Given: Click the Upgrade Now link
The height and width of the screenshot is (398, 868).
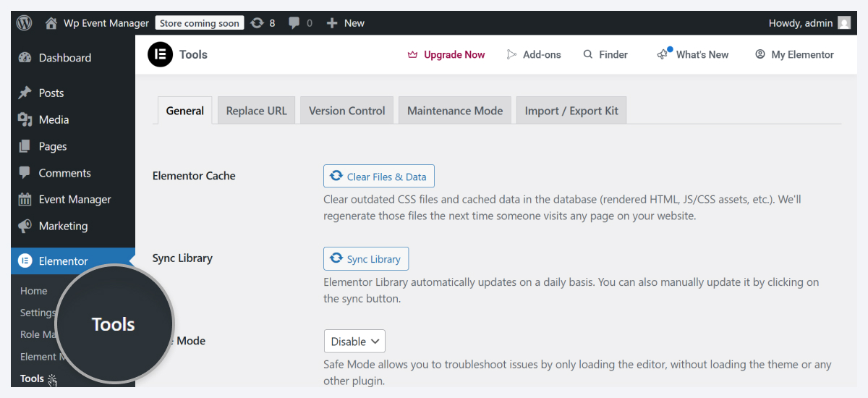Looking at the screenshot, I should [454, 54].
